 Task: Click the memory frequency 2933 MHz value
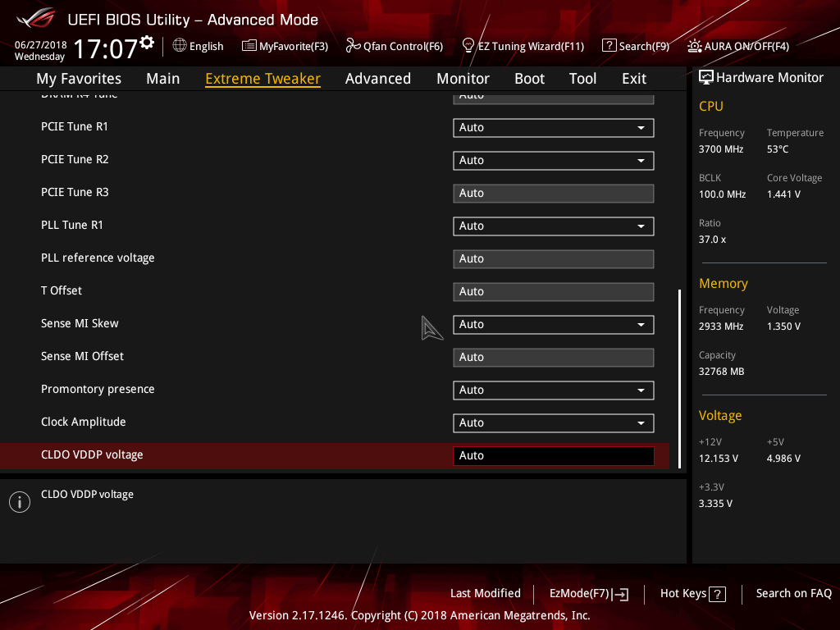click(720, 326)
